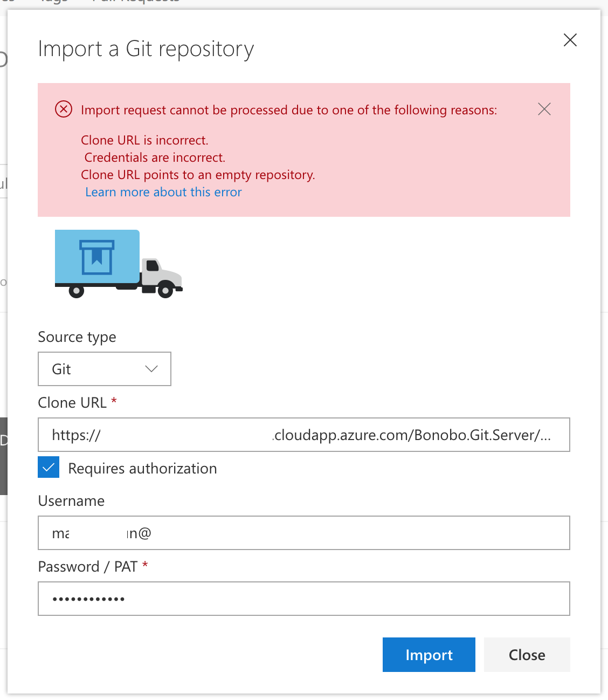Screen dimensions: 608x700
Task: Click the Source type chevron arrow
Action: 151,369
